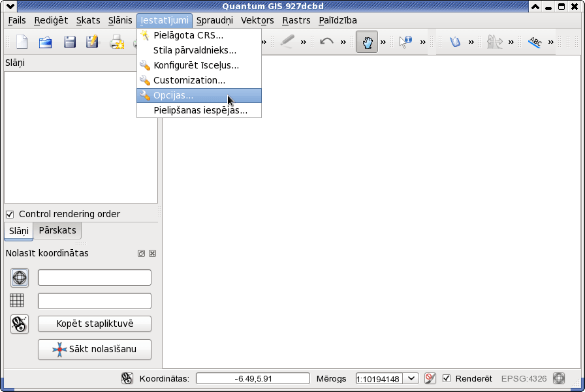Expand overflow chevron after pencil icon
The width and height of the screenshot is (585, 392).
click(304, 42)
